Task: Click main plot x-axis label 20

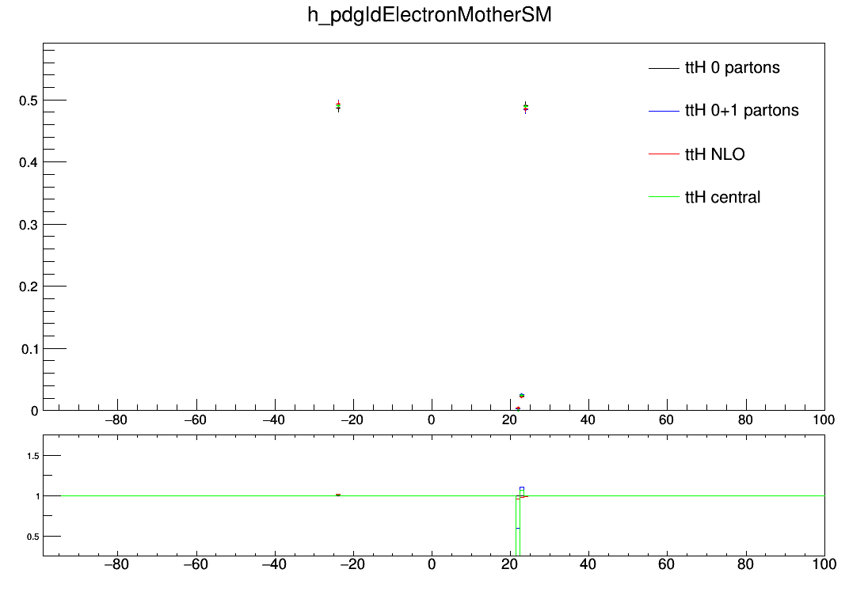Action: pos(509,420)
